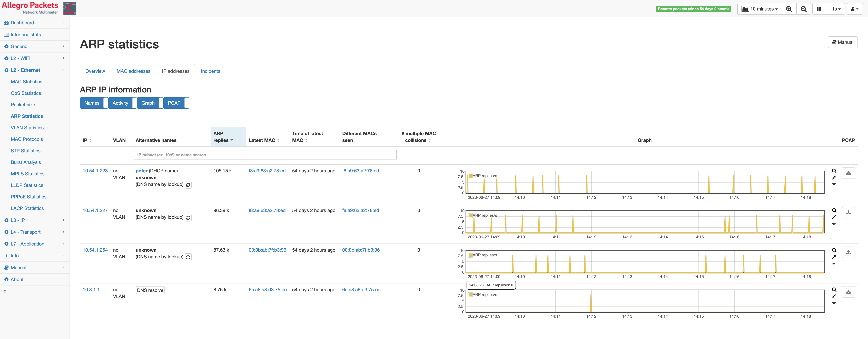Pause live updates with pause icon

point(818,9)
